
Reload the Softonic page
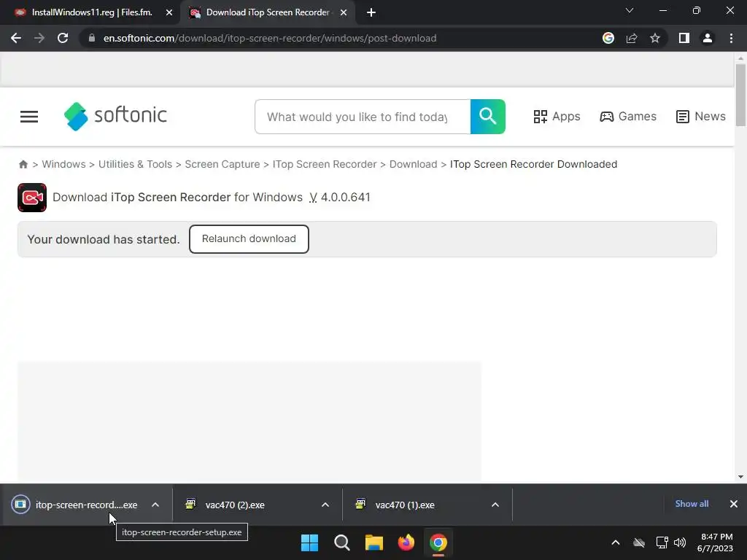tap(63, 38)
